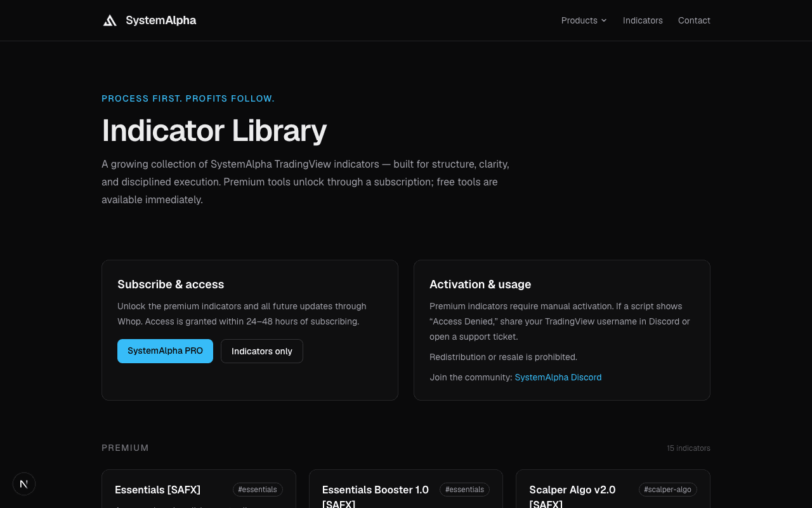This screenshot has width=812, height=508.
Task: Select the #essentials tag on Essentials Booster 1.0
Action: (x=464, y=490)
